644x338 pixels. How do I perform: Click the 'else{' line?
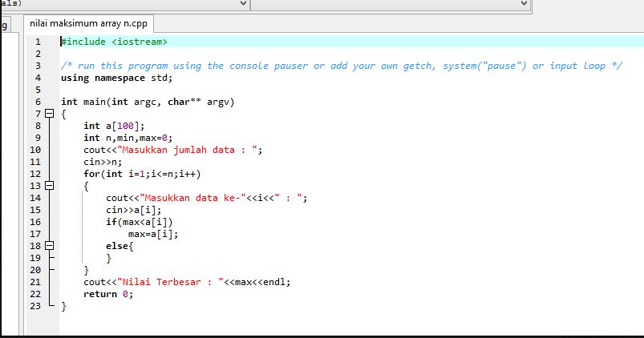click(x=119, y=246)
